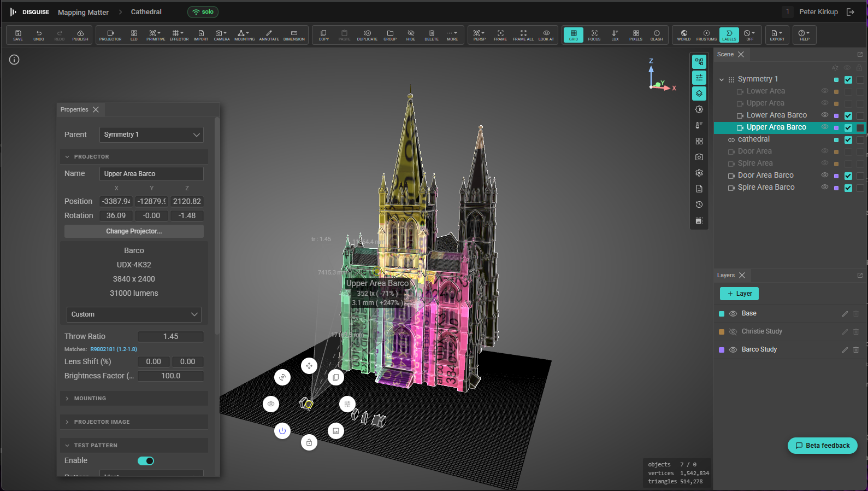Open Beta feedback
The image size is (868, 491).
point(823,446)
